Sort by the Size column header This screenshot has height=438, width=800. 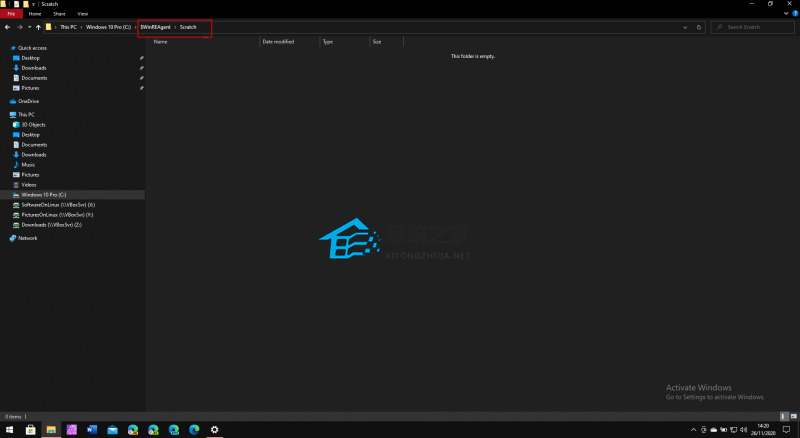377,42
